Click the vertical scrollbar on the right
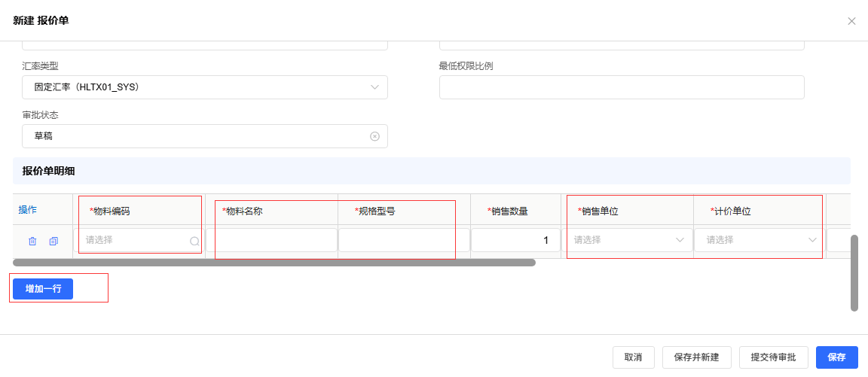The image size is (868, 377). (854, 272)
